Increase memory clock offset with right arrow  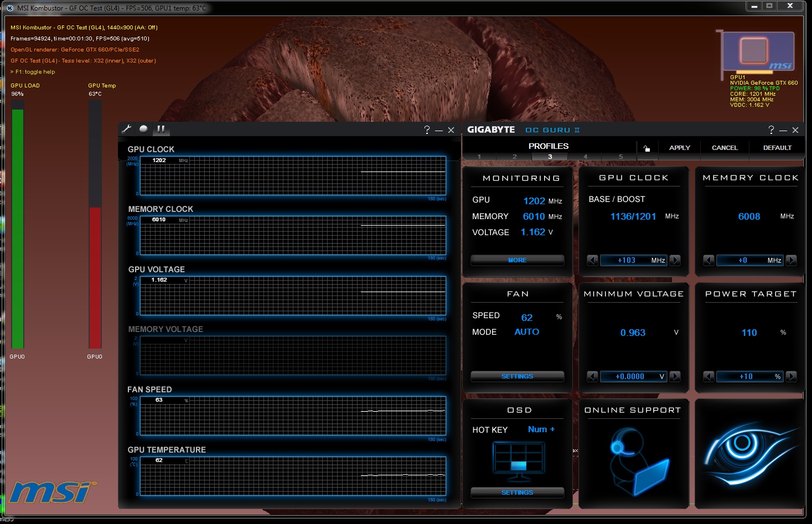pyautogui.click(x=792, y=260)
